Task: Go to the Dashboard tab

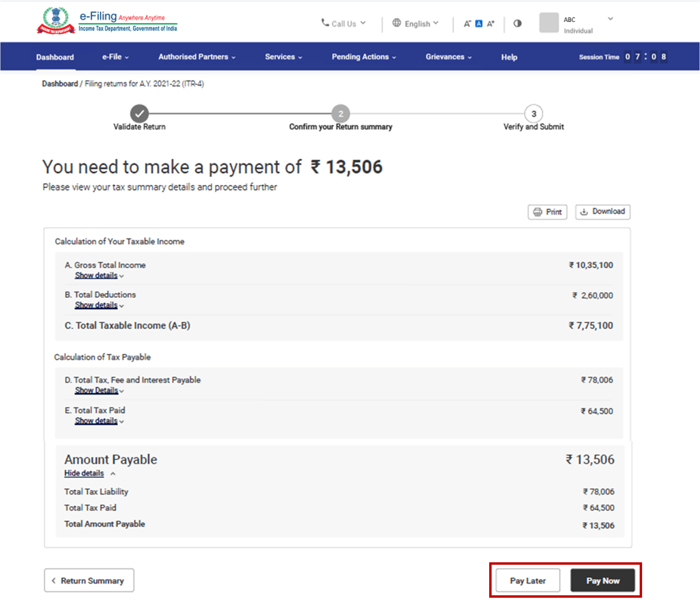Action: [55, 57]
